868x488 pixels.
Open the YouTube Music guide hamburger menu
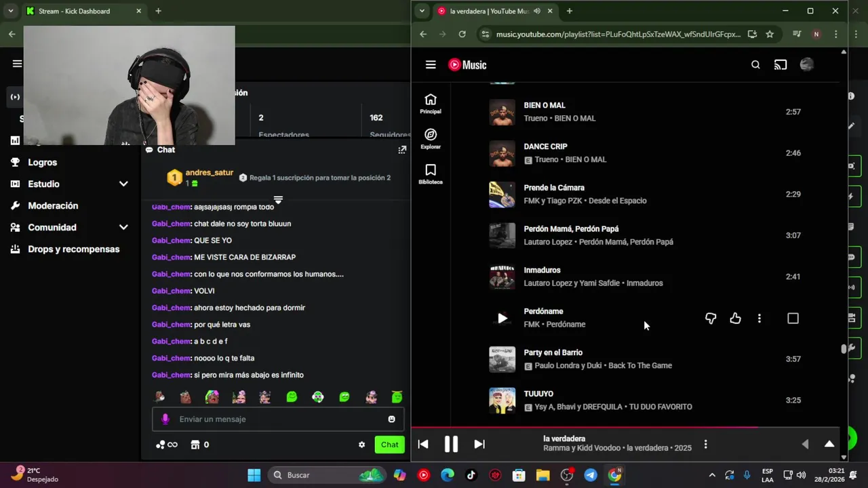(431, 64)
